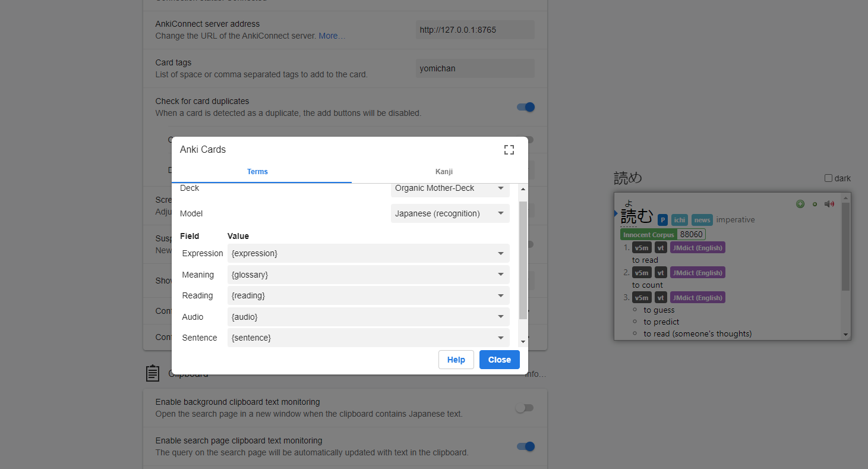Screen dimensions: 868x469
Task: Click the vt tag above "to read"
Action: 661,248
